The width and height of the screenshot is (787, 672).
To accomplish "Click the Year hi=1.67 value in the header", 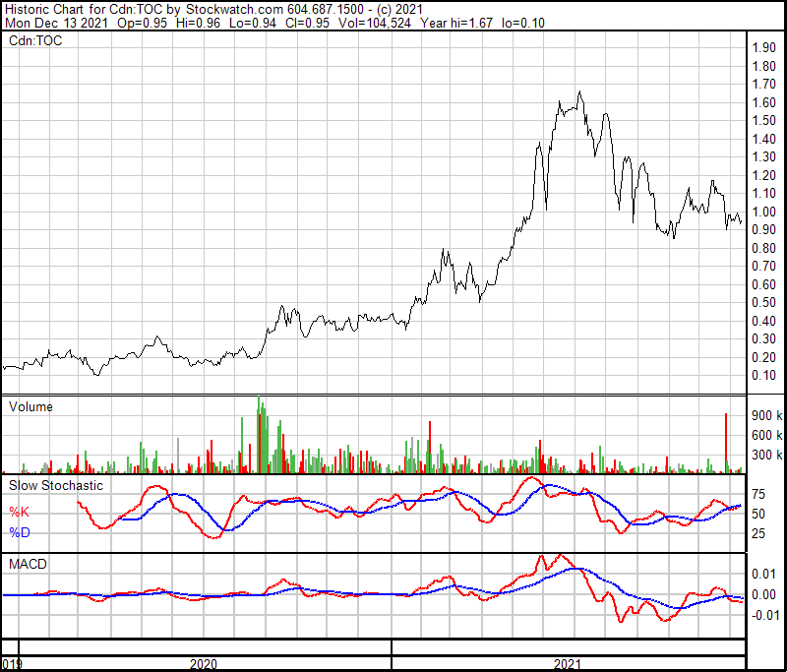I will 456,23.
